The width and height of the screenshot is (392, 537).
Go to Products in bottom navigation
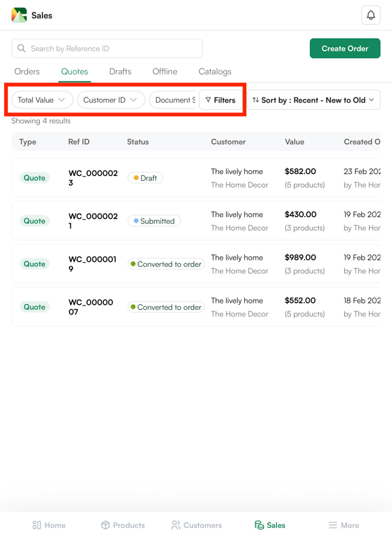123,525
